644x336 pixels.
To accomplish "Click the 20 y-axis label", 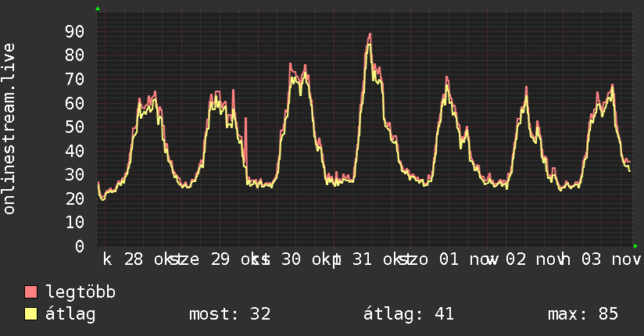I will [x=74, y=198].
